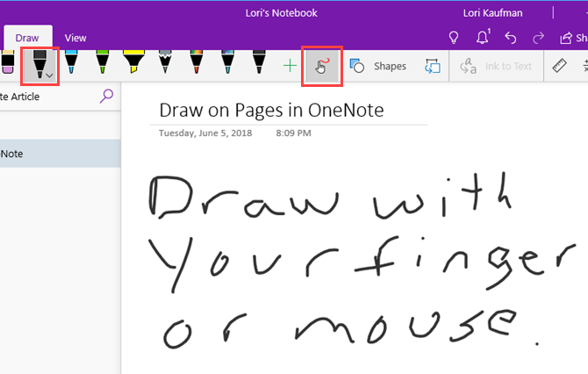The image size is (588, 374).
Task: Select the last black pen in the row
Action: 259,62
